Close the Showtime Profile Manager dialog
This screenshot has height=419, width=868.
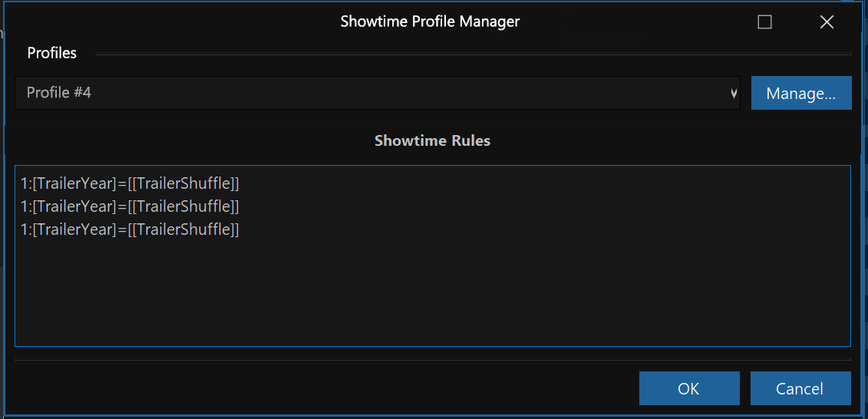click(827, 22)
